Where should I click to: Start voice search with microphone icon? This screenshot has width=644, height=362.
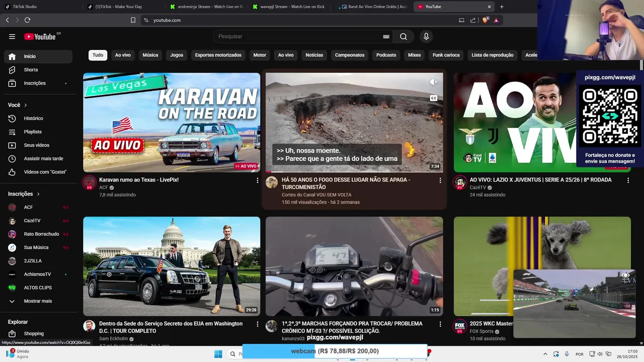coord(426,36)
